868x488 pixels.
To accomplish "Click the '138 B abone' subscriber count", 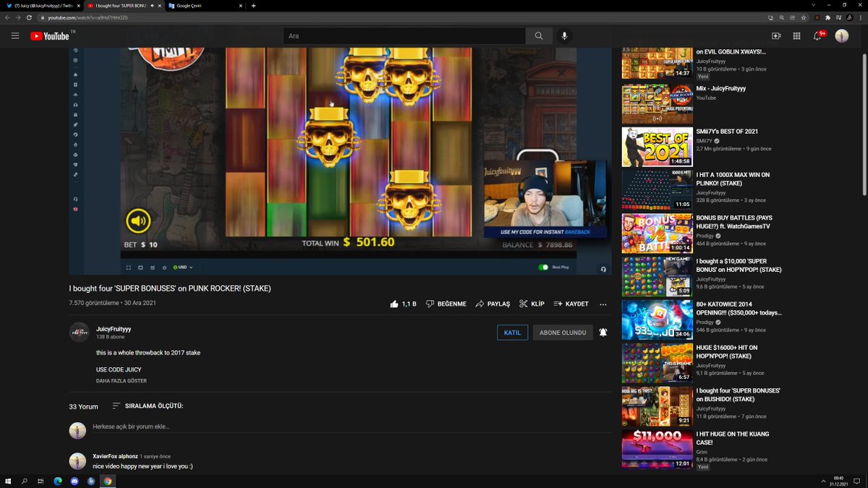I will (x=111, y=337).
